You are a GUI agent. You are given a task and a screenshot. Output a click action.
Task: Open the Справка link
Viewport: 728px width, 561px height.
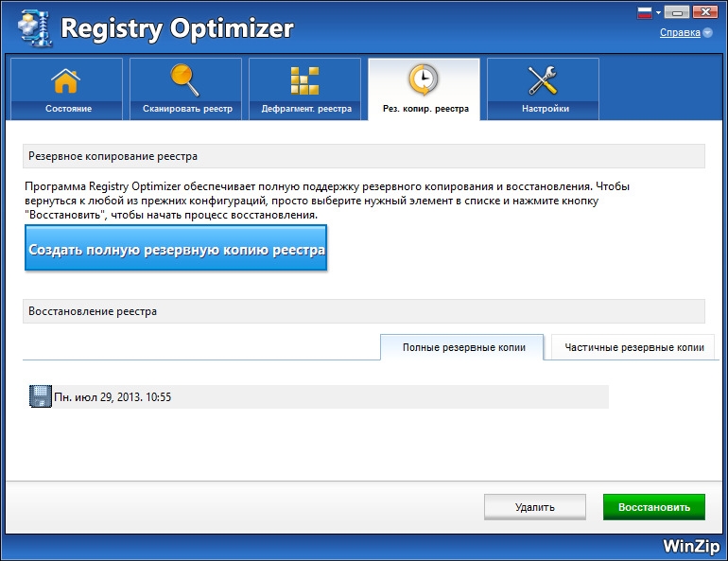(680, 32)
